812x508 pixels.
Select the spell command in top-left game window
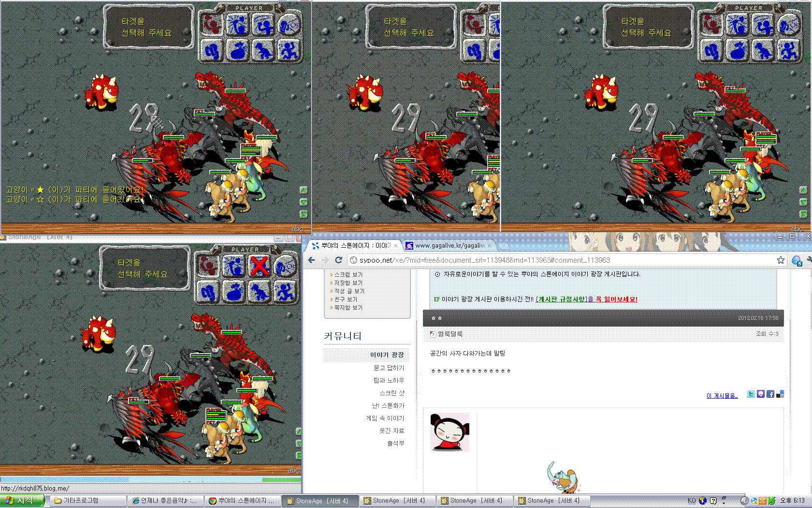click(237, 24)
